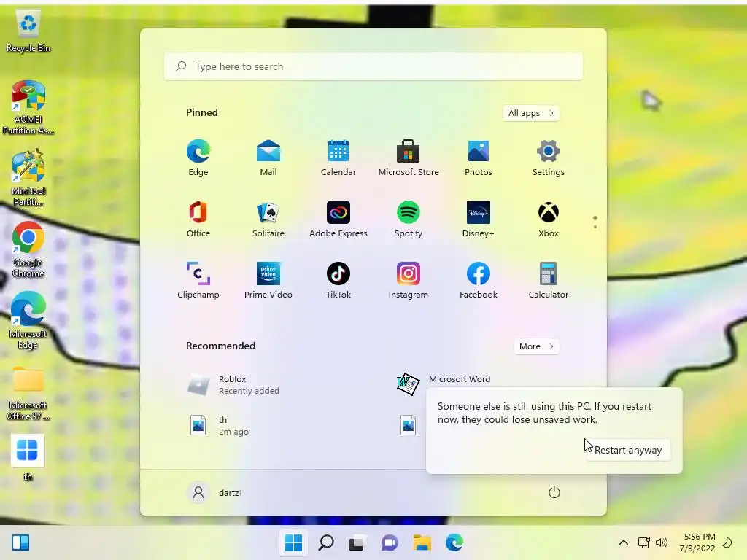The width and height of the screenshot is (747, 560).
Task: Launch the Mail app
Action: [x=268, y=158]
